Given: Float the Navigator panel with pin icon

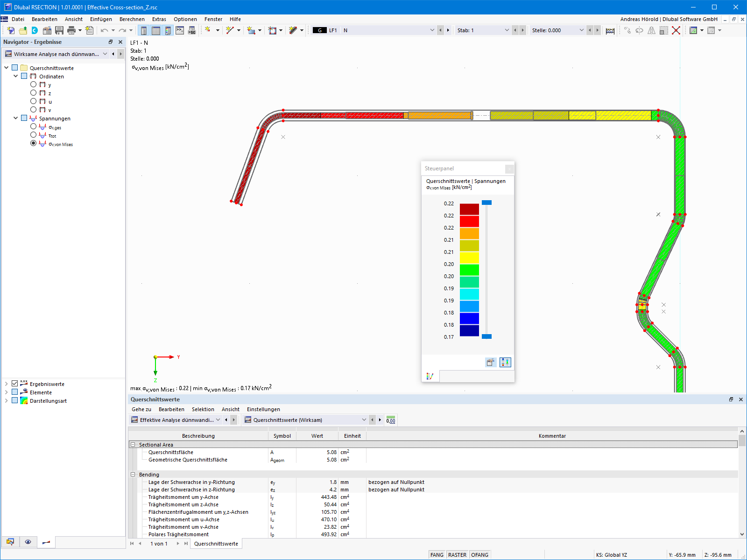Looking at the screenshot, I should tap(111, 42).
